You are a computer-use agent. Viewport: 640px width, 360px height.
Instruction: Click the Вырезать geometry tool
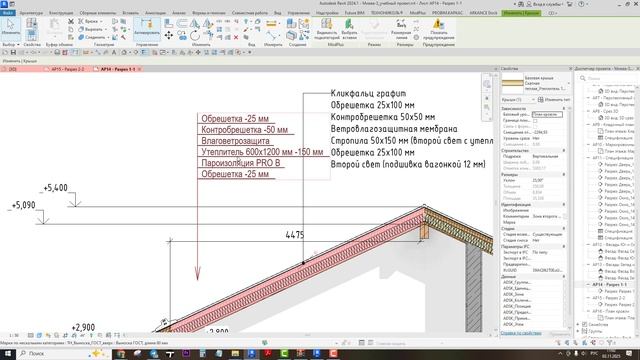pos(93,29)
